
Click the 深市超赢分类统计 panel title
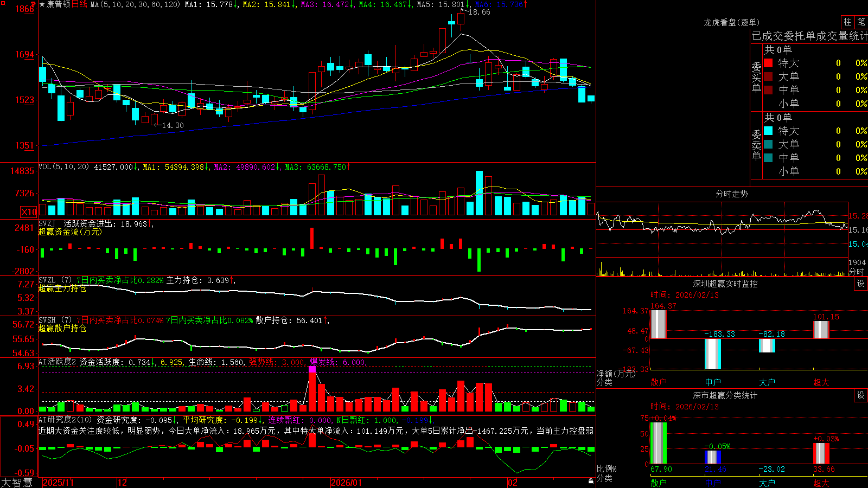coord(725,395)
